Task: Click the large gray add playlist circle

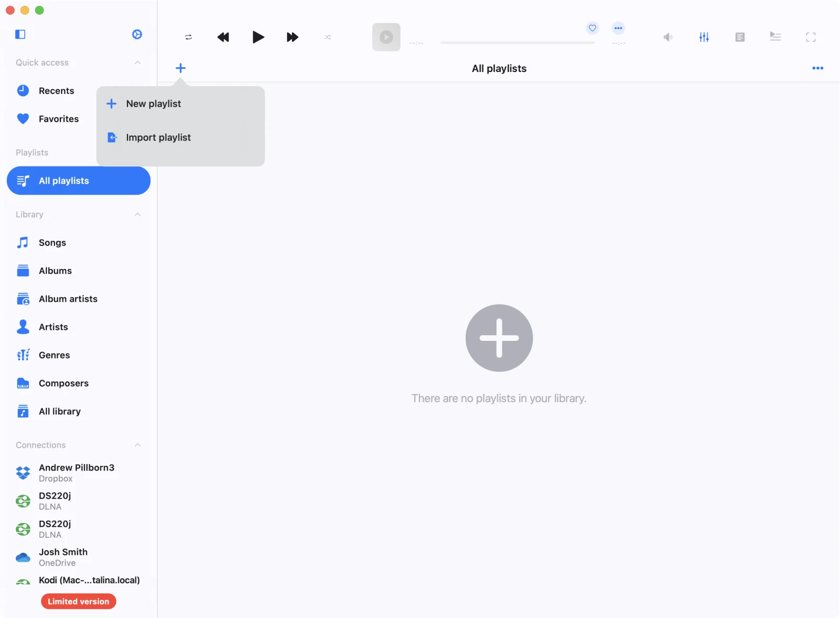Action: [x=499, y=338]
